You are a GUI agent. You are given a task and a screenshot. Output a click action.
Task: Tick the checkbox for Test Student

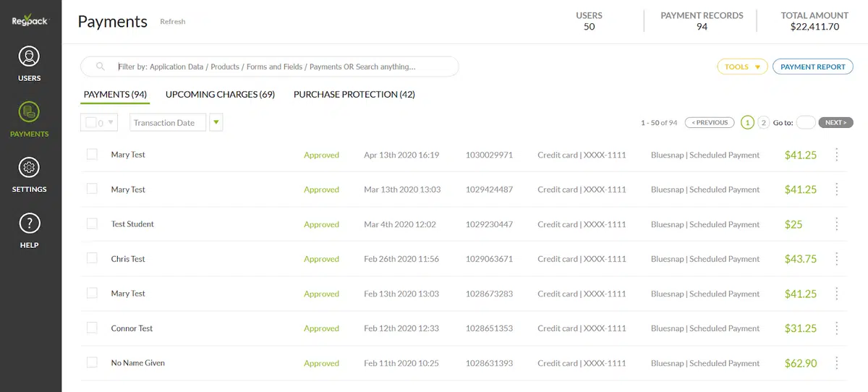click(92, 223)
